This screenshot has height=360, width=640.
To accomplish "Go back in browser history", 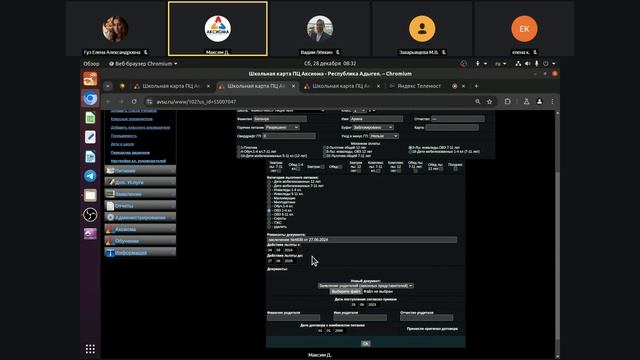I will pyautogui.click(x=109, y=102).
